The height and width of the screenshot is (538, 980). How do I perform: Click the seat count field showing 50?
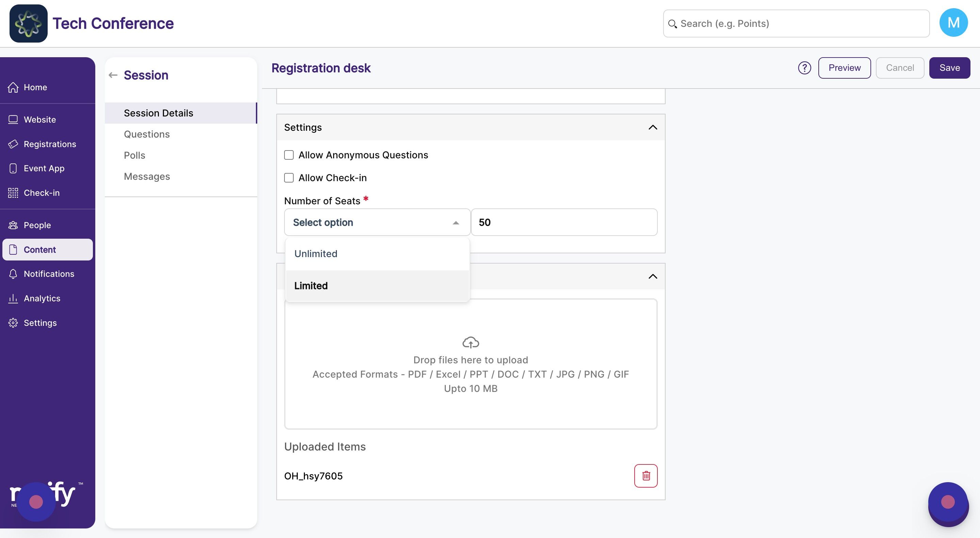pyautogui.click(x=564, y=222)
